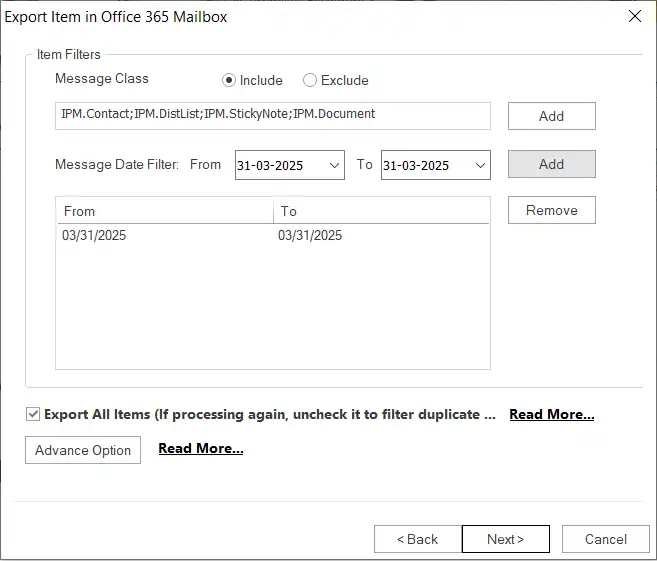Click Add next to the date filter
The image size is (657, 561).
(x=551, y=164)
